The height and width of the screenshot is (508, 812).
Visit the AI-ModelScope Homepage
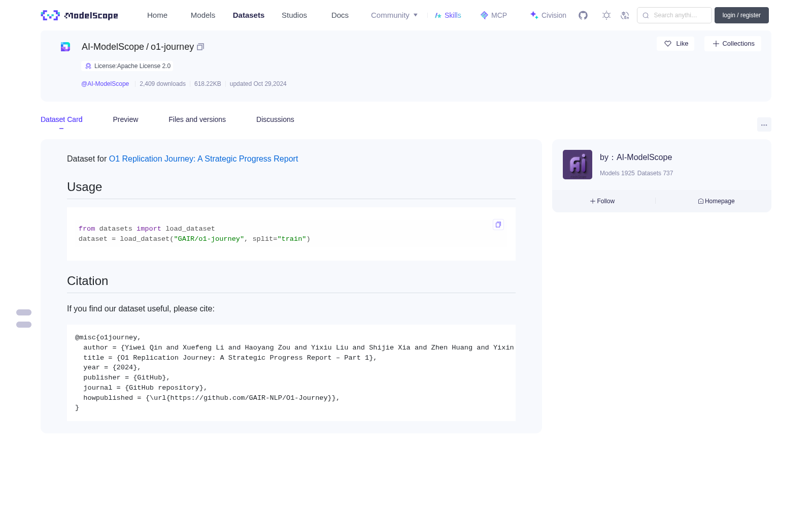[x=716, y=201]
